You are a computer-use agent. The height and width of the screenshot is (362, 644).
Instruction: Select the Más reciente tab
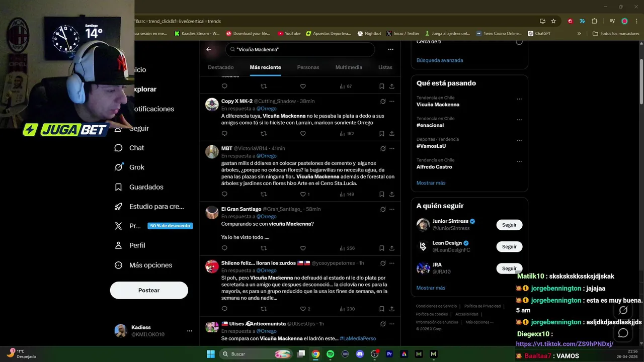pyautogui.click(x=265, y=67)
